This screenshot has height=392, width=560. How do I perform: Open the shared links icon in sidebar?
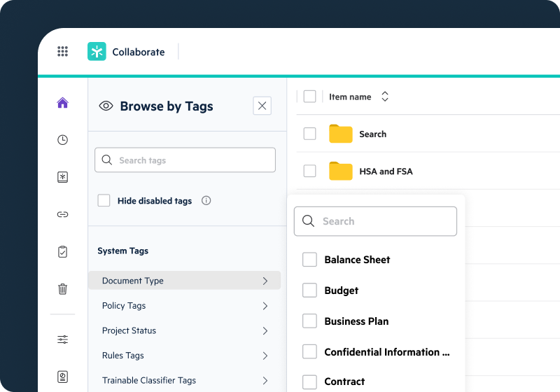[62, 214]
